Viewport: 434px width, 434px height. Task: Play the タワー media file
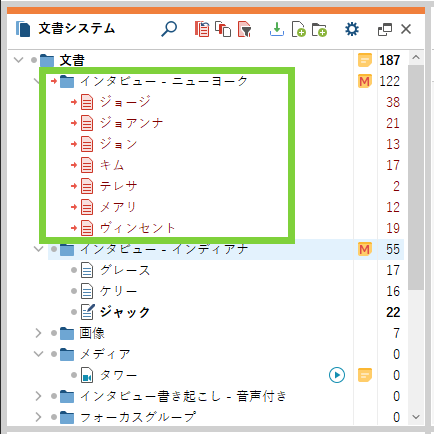(337, 375)
